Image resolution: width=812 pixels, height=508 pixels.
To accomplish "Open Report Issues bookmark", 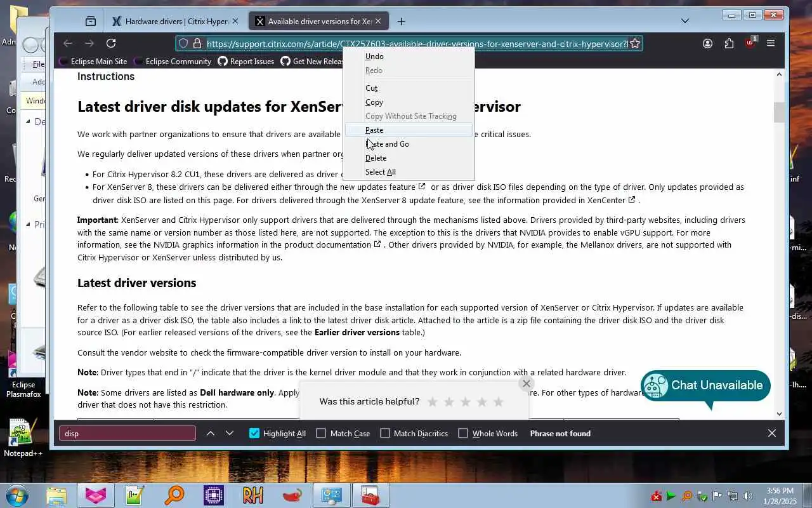I will point(246,61).
